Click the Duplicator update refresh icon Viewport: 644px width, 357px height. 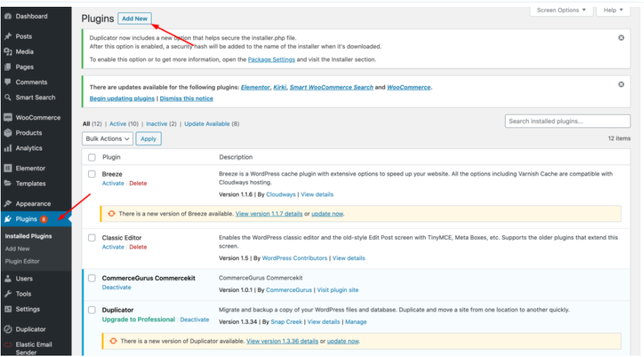click(113, 341)
